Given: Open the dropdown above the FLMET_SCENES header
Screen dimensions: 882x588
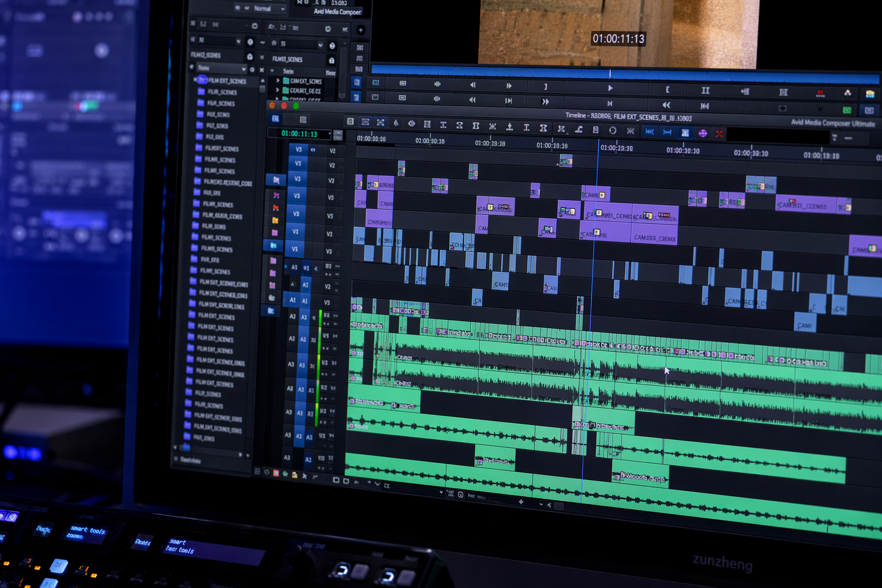Looking at the screenshot, I should (301, 44).
